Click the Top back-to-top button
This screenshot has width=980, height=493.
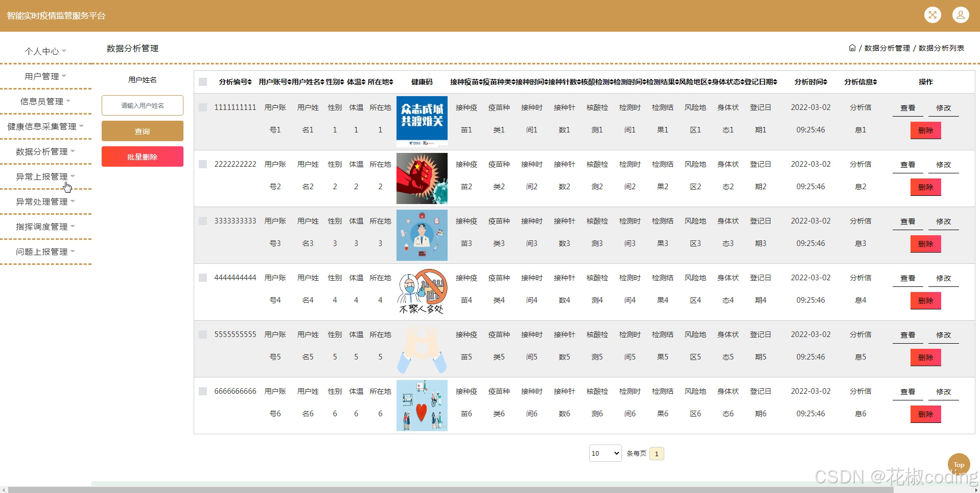pos(959,464)
